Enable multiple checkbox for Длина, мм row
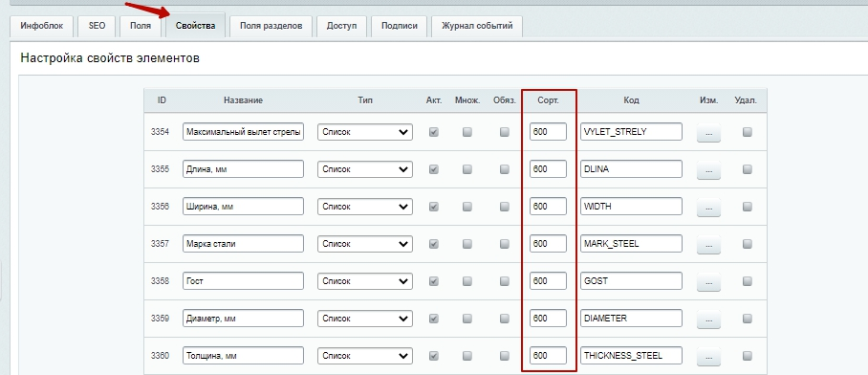 [x=467, y=169]
